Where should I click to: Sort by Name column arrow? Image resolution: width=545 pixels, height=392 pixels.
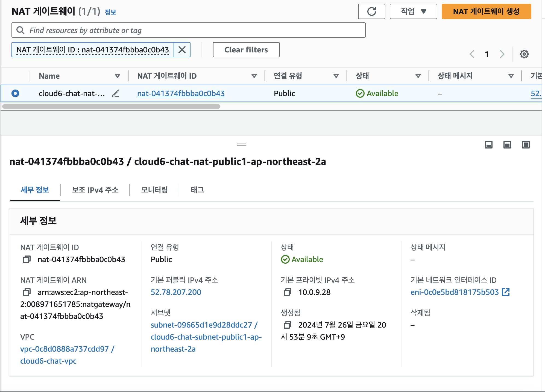(118, 76)
